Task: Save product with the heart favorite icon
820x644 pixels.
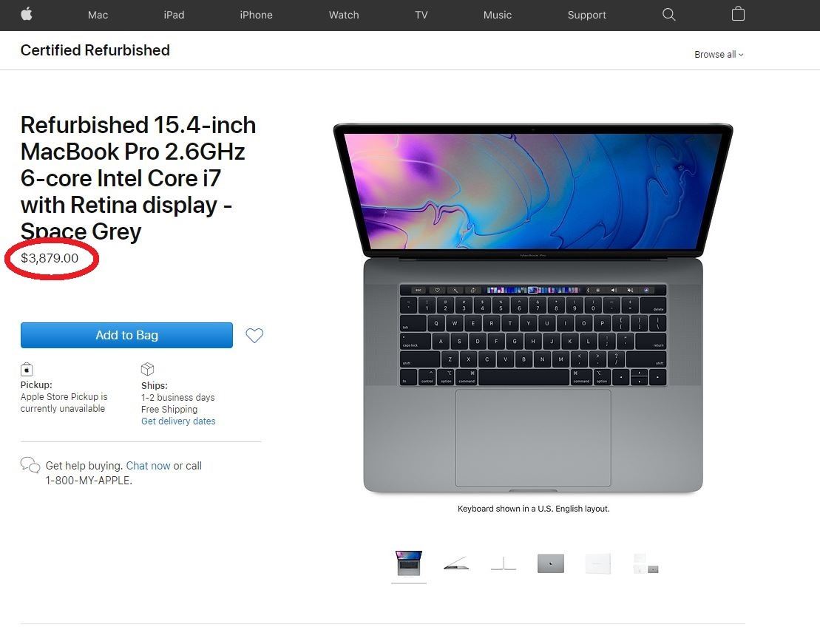Action: click(254, 336)
